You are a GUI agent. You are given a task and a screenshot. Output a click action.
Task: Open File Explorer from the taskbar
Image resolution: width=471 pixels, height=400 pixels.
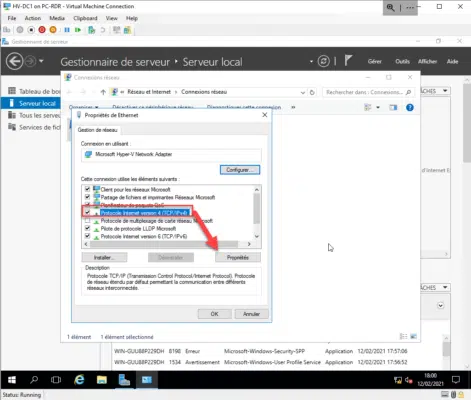[x=102, y=380]
